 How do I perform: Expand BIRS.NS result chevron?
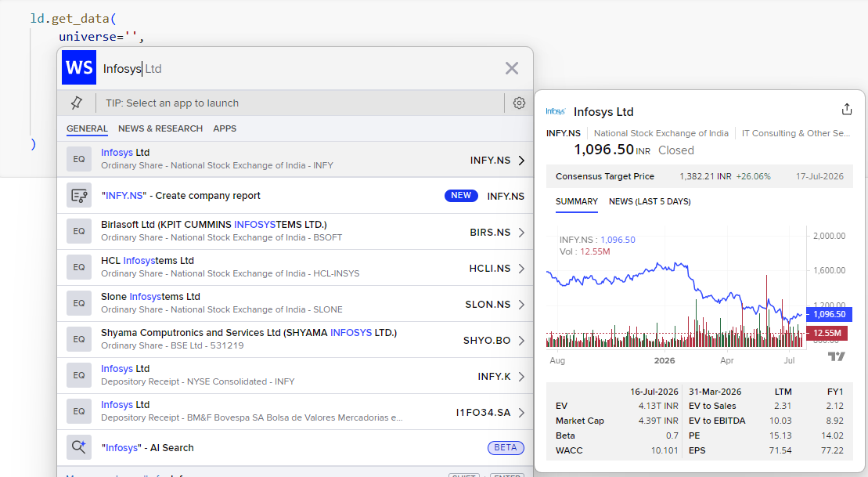pos(521,232)
